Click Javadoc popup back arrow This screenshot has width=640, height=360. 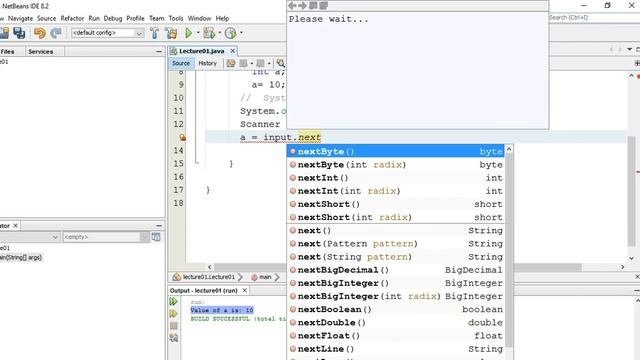coord(292,5)
